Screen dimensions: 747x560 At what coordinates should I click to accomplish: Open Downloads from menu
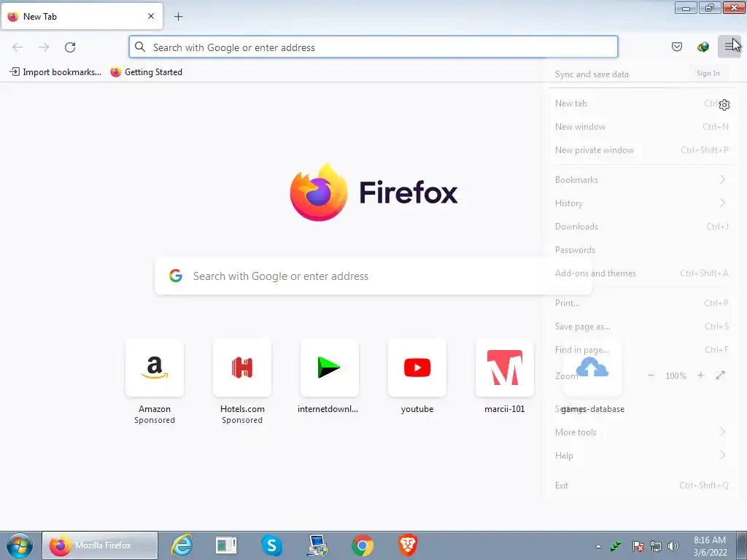coord(641,227)
